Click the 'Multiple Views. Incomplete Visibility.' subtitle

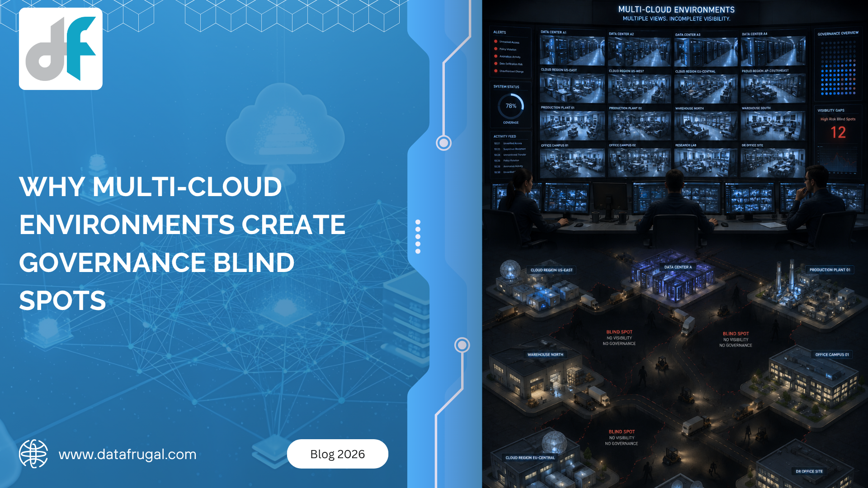(x=676, y=19)
